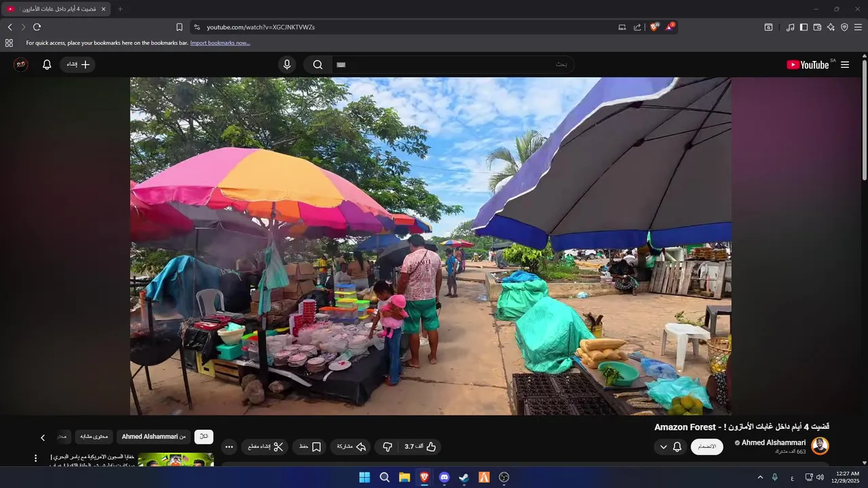This screenshot has width=868, height=488.
Task: Close the YouTube browser tab
Action: (x=104, y=9)
